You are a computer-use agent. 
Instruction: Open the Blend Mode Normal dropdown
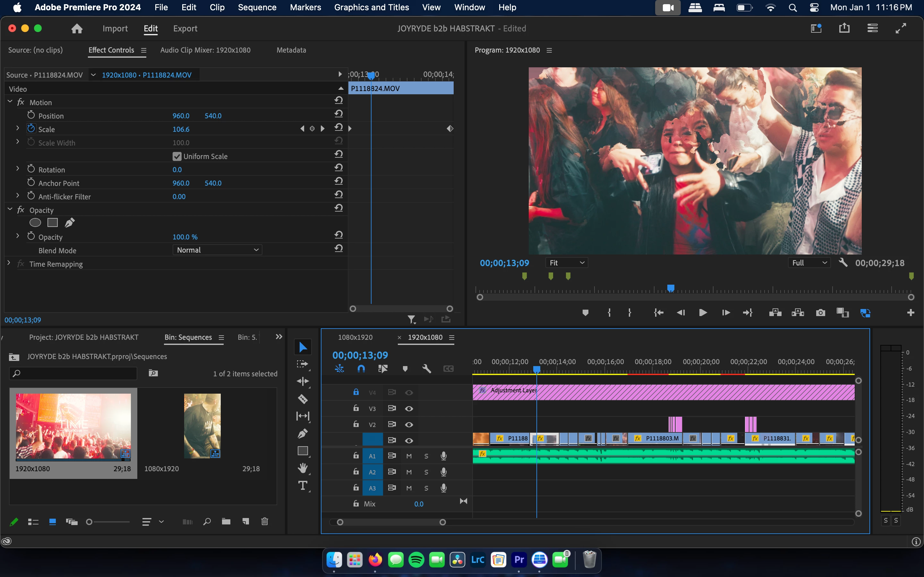218,250
